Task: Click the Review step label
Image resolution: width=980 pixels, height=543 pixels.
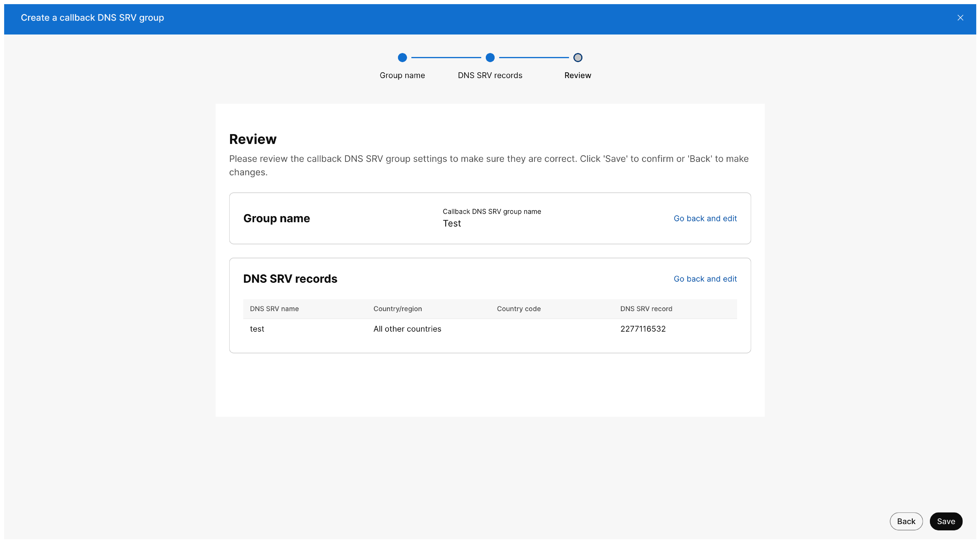Action: click(578, 75)
